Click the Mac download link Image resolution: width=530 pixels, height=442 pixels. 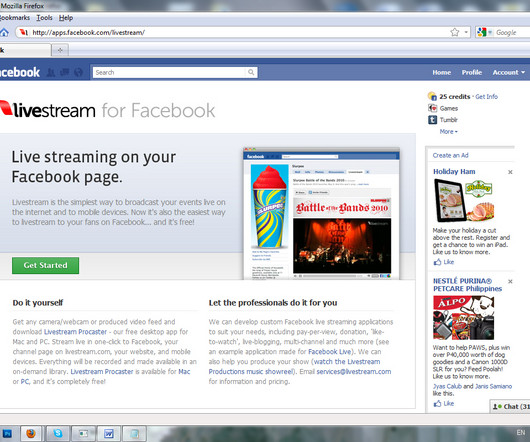pyautogui.click(x=184, y=372)
